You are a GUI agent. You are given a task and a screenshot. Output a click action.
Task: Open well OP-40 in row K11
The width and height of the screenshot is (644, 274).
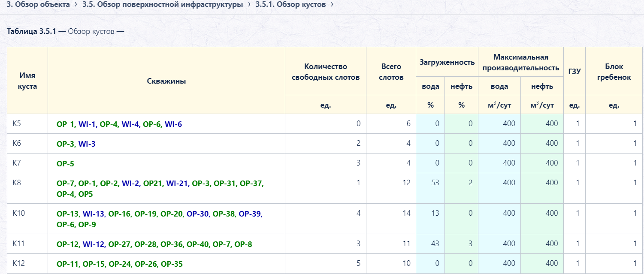198,244
